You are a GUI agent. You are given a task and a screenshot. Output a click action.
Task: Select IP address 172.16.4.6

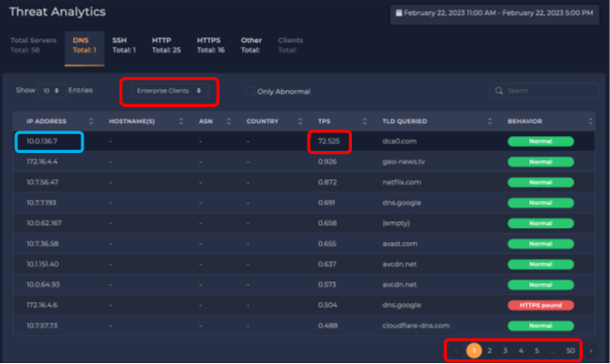pyautogui.click(x=42, y=305)
